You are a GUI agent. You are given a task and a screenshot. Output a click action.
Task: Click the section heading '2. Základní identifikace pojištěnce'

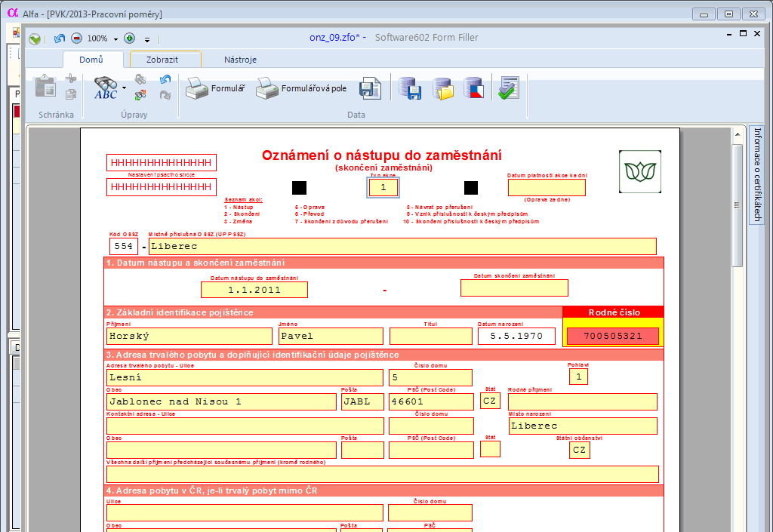180,313
